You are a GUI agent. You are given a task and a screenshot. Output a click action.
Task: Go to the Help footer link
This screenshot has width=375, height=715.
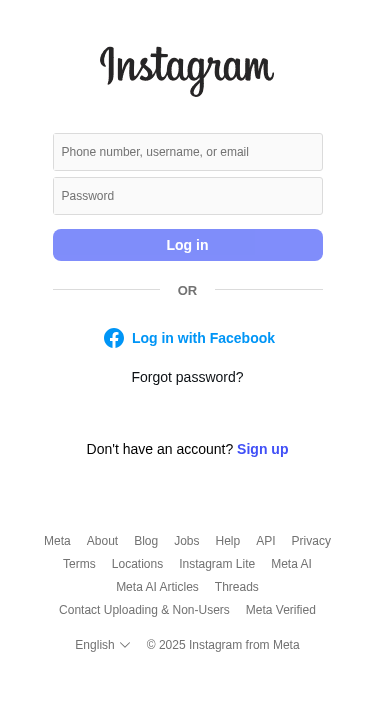(x=228, y=541)
